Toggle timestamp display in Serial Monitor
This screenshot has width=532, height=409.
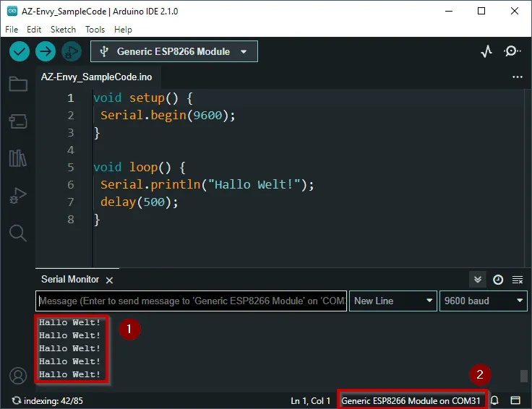tap(497, 280)
